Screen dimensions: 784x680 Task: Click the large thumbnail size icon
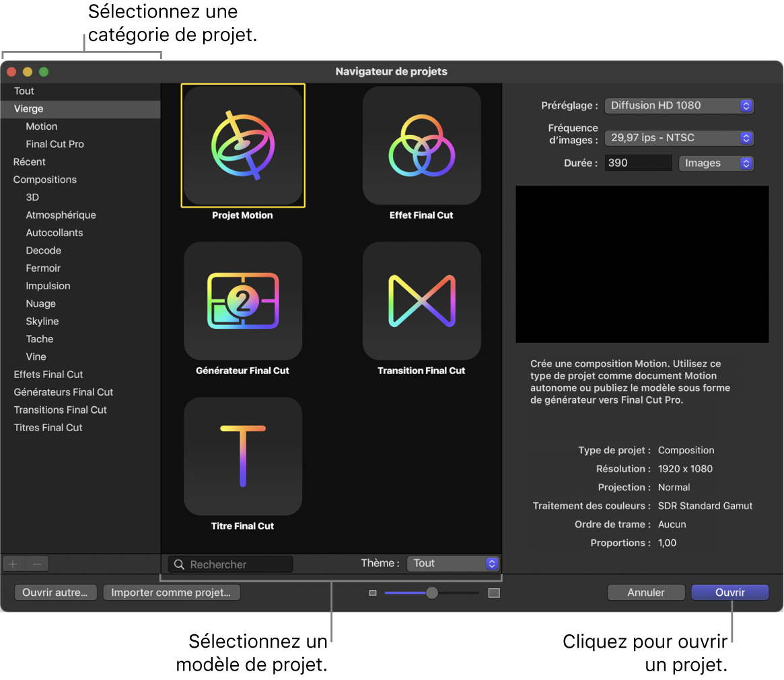coord(494,593)
